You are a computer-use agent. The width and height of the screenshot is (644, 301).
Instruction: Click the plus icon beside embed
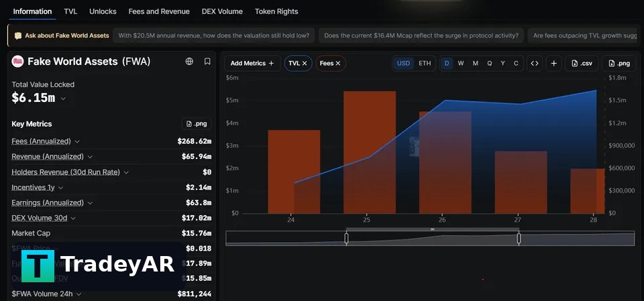click(553, 63)
